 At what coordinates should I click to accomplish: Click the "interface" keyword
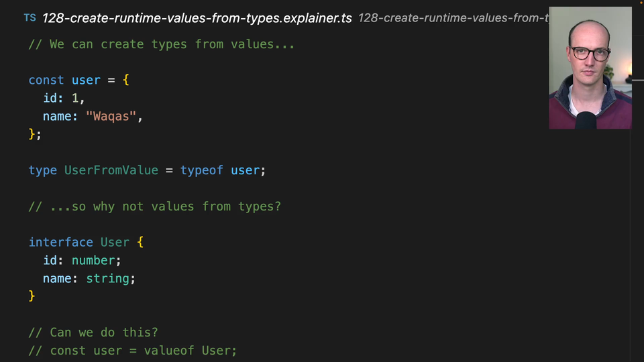60,242
